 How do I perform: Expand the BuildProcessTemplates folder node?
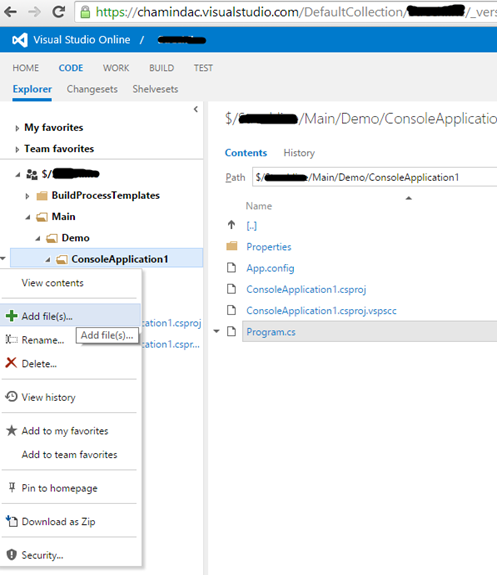pos(27,196)
